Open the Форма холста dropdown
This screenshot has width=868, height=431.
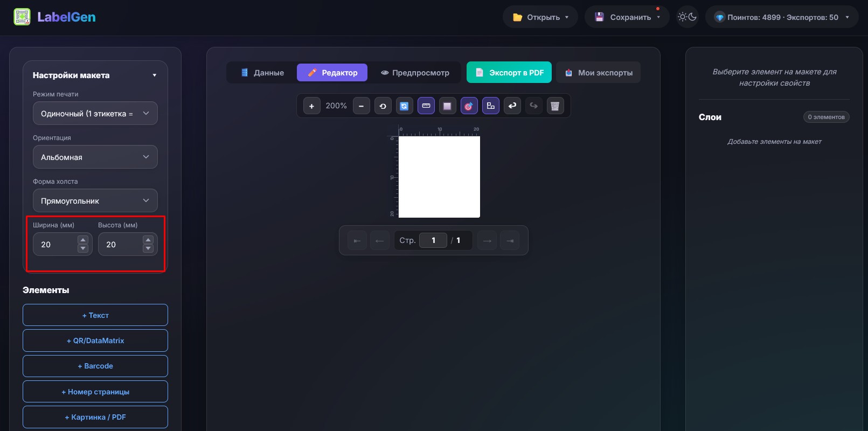95,200
